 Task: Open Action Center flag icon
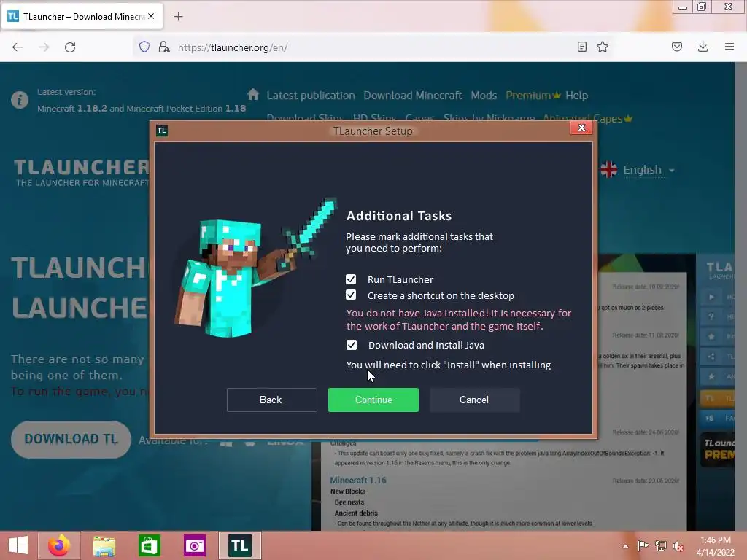(x=643, y=545)
